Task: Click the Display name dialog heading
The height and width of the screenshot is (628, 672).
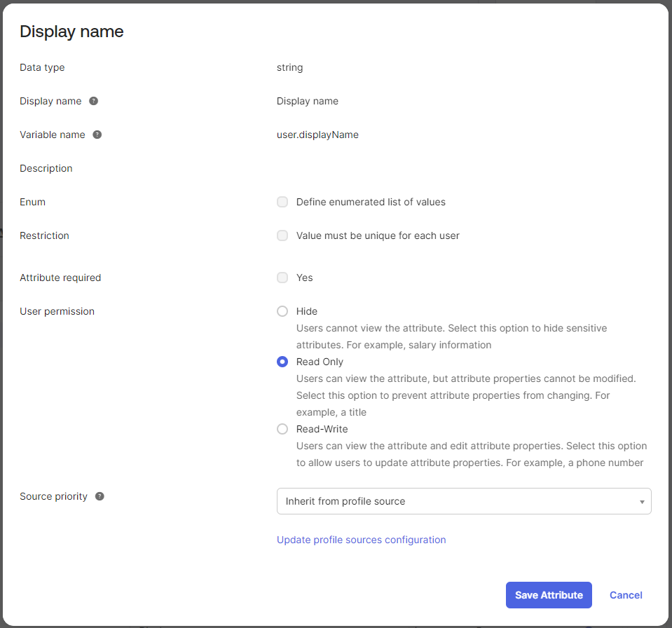Action: point(71,32)
